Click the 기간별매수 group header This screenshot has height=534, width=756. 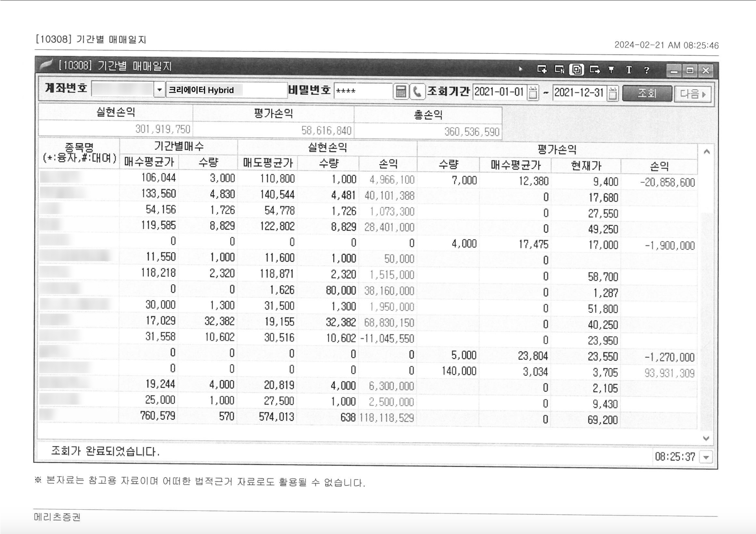[x=179, y=146]
